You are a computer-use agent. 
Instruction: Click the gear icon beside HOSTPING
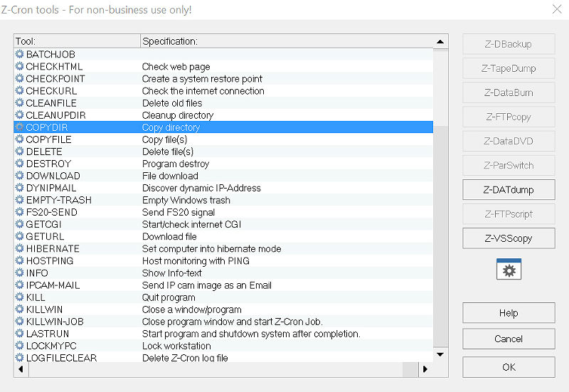pyautogui.click(x=20, y=260)
